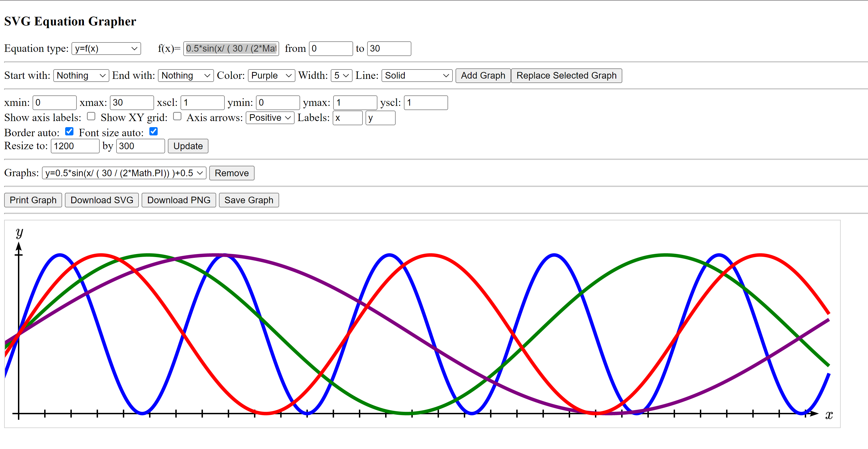
Task: Click the resize width field 1200
Action: pyautogui.click(x=75, y=146)
